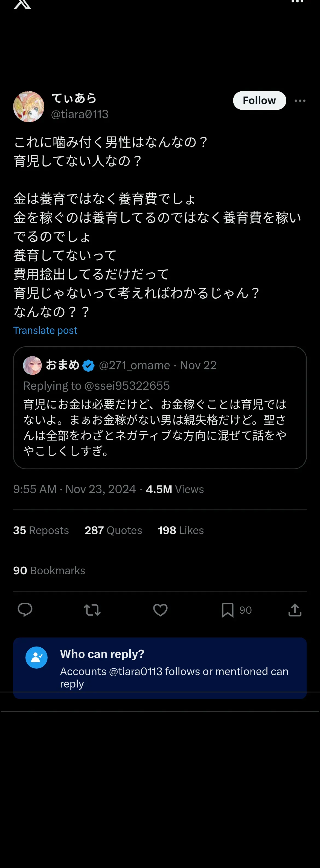Open the reply comment icon
The width and height of the screenshot is (320, 868).
click(x=25, y=610)
